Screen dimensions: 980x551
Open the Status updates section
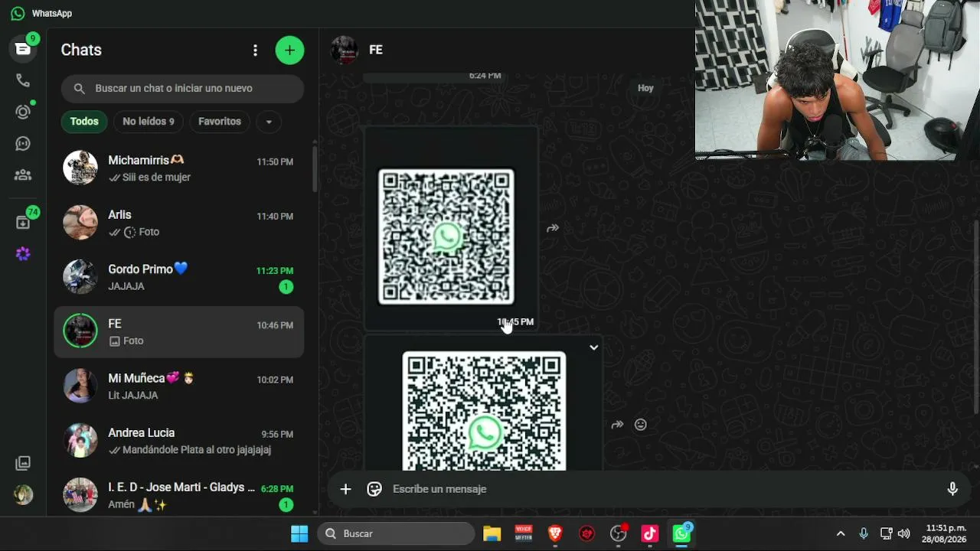[x=23, y=112]
